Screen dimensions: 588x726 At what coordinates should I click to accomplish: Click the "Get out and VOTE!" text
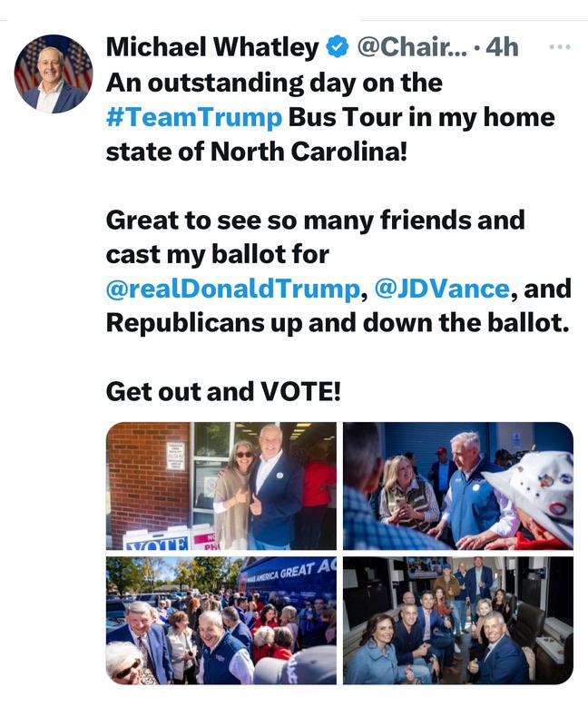[223, 391]
